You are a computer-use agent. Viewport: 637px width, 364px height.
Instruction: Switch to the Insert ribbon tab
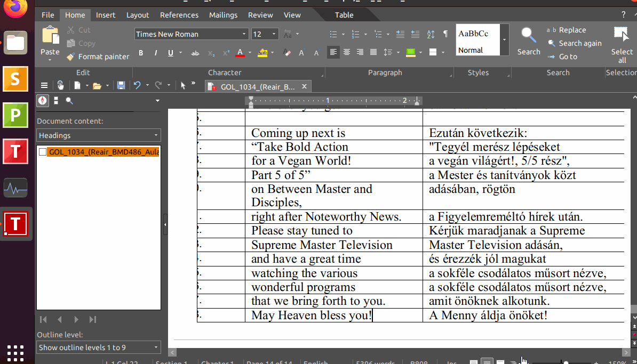tap(105, 15)
